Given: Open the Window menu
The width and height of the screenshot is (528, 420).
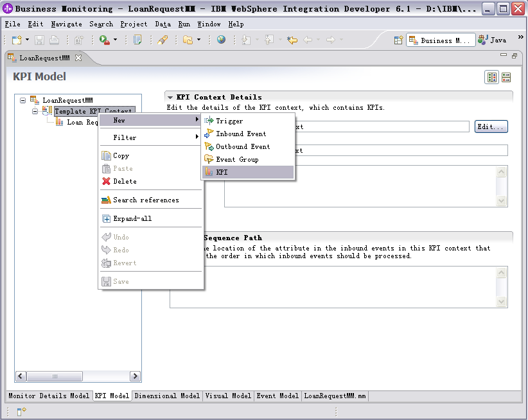Looking at the screenshot, I should pos(209,24).
